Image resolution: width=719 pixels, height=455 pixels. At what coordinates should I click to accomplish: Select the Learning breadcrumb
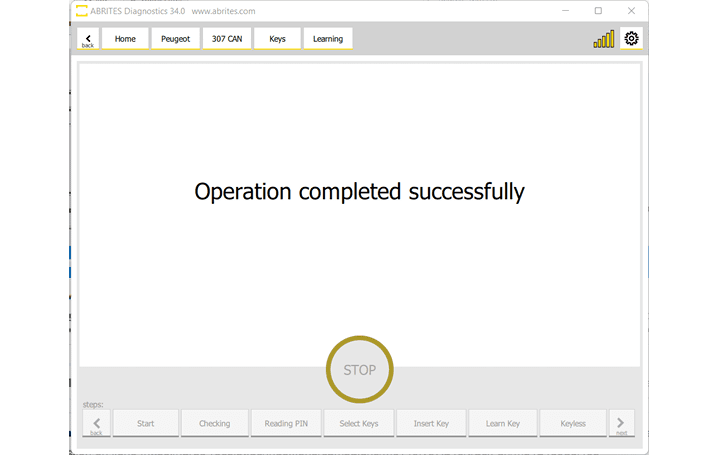(328, 39)
